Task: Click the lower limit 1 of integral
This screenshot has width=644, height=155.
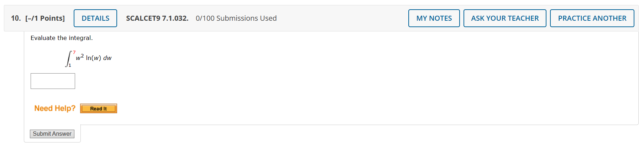Action: (x=70, y=65)
